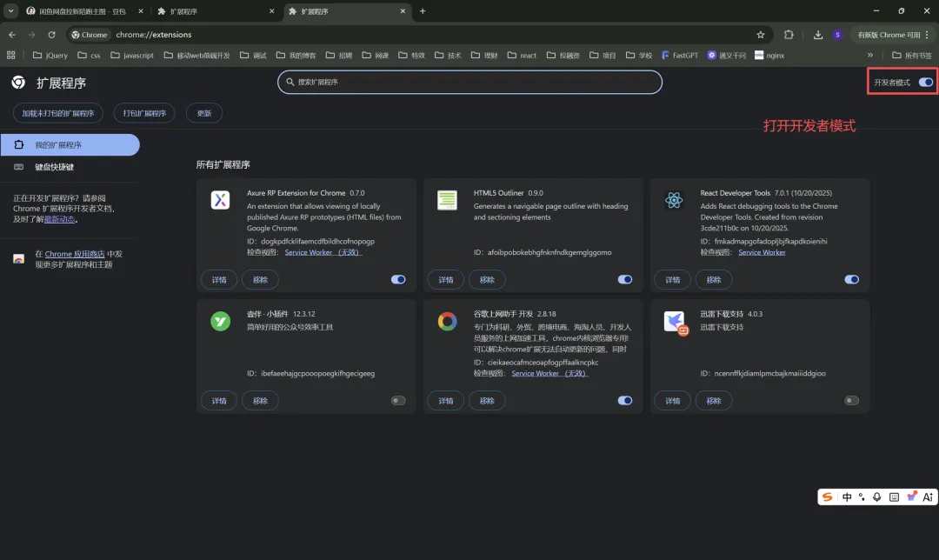The image size is (939, 560).
Task: Click the React Developer Tools atom icon
Action: [674, 200]
